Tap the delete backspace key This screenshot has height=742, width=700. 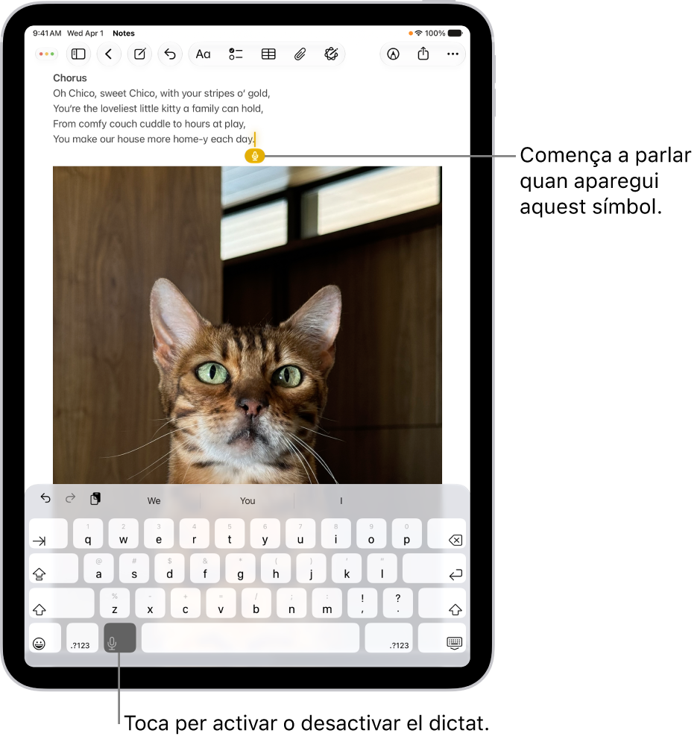pyautogui.click(x=447, y=533)
